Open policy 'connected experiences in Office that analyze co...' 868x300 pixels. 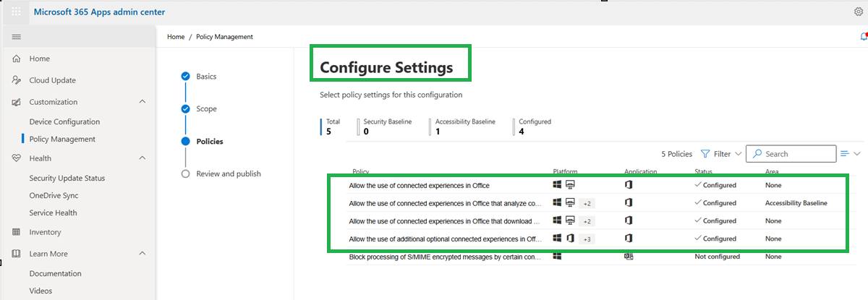coord(445,203)
